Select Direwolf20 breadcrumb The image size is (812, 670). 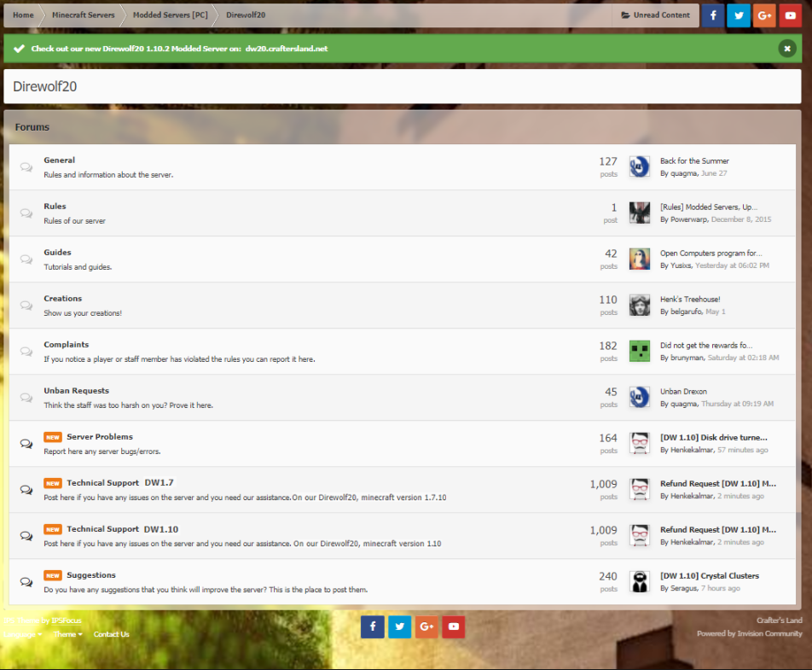point(246,15)
